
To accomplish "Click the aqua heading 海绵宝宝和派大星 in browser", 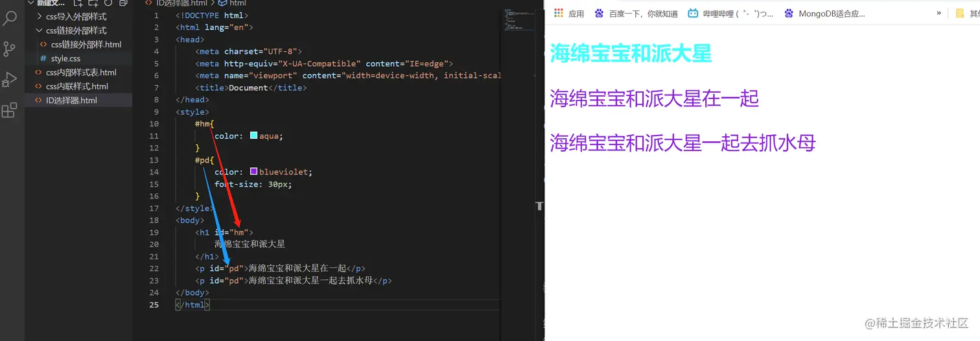I will [x=631, y=53].
